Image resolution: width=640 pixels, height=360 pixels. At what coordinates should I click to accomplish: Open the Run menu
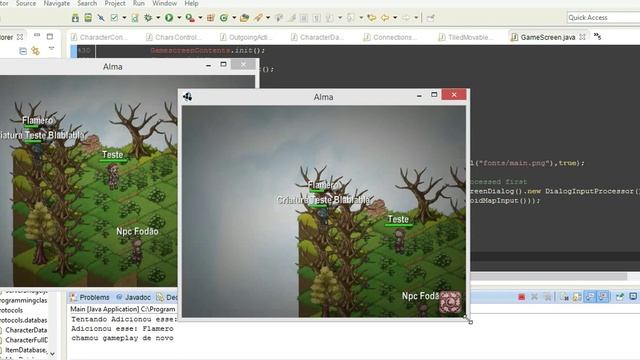click(139, 3)
